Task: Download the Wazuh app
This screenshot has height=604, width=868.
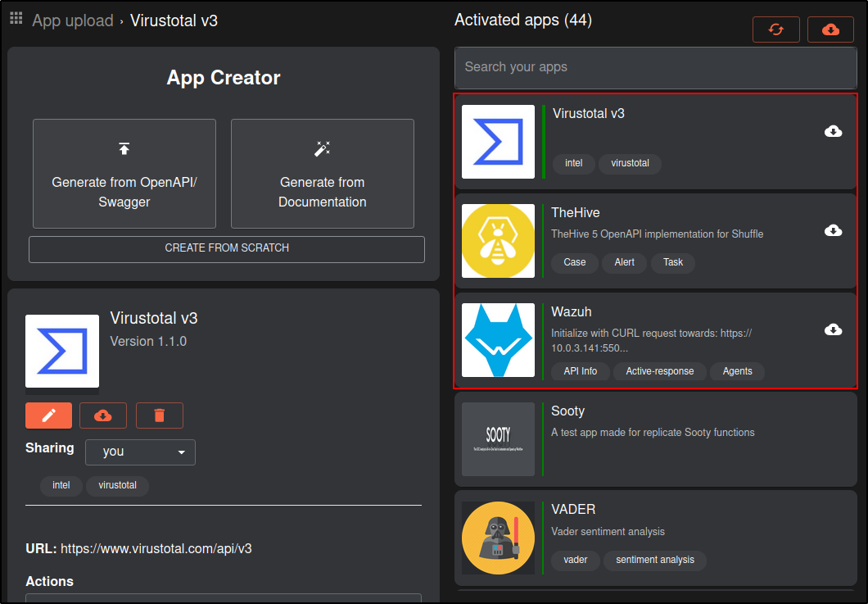Action: pos(833,329)
